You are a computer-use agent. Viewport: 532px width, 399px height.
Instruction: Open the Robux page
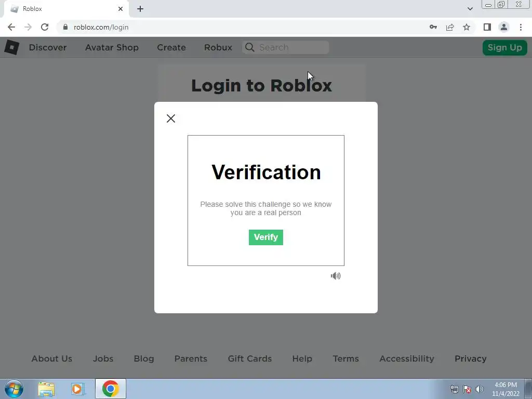point(218,47)
